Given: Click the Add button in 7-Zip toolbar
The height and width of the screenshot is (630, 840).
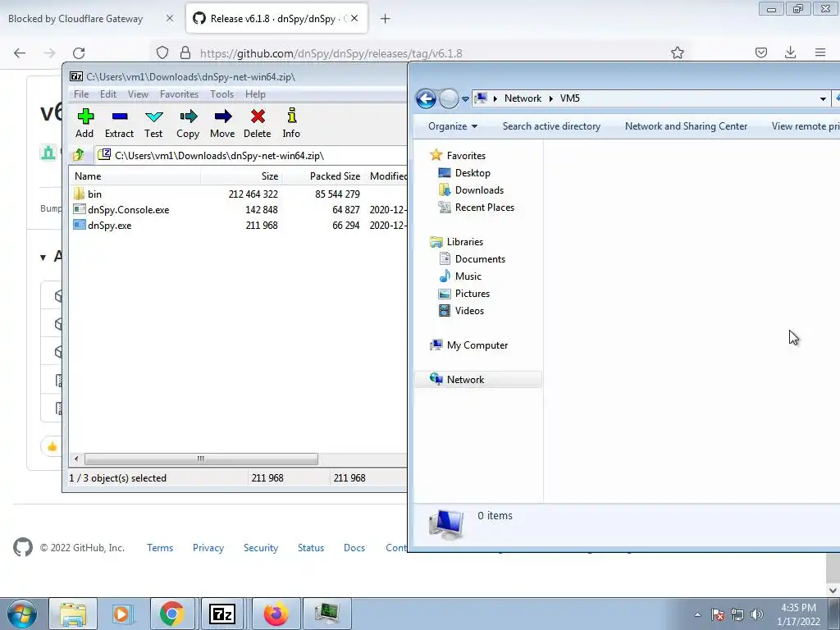Looking at the screenshot, I should tap(84, 124).
